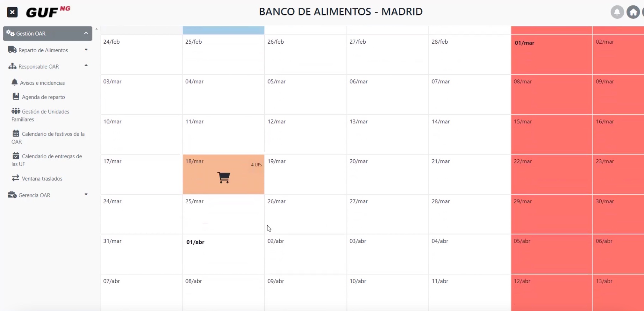This screenshot has height=311, width=644.
Task: Select the 25/mar calendar day cell
Action: [x=224, y=214]
